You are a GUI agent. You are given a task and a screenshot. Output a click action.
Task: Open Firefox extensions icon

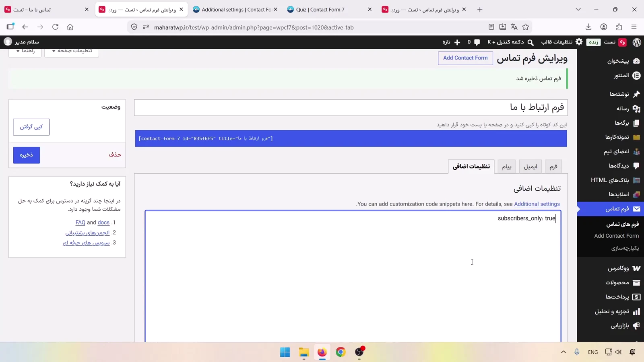click(x=619, y=27)
